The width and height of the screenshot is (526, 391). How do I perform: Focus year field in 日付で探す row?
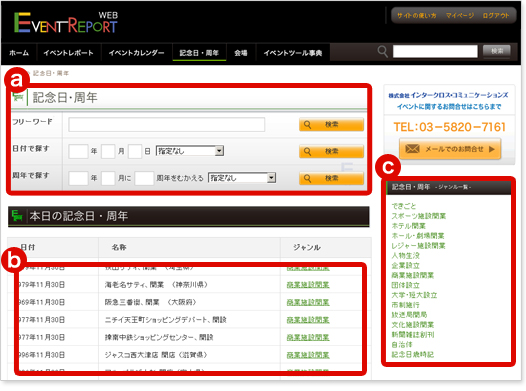tap(78, 151)
